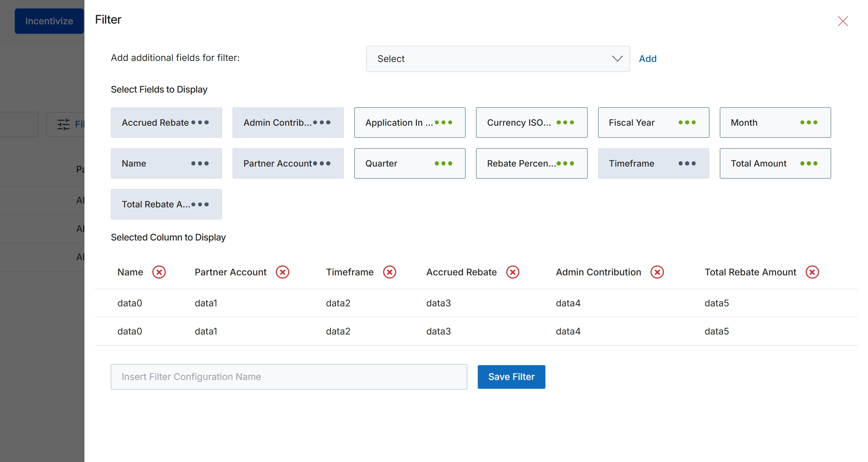Click the green dots on Total Amount chip
The width and height of the screenshot is (868, 462).
pyautogui.click(x=809, y=163)
